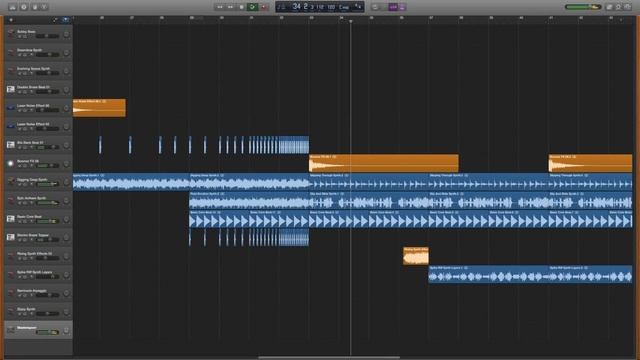This screenshot has height=360, width=640.
Task: Click the Digging Deep Synth pan knob
Action: 67,182
